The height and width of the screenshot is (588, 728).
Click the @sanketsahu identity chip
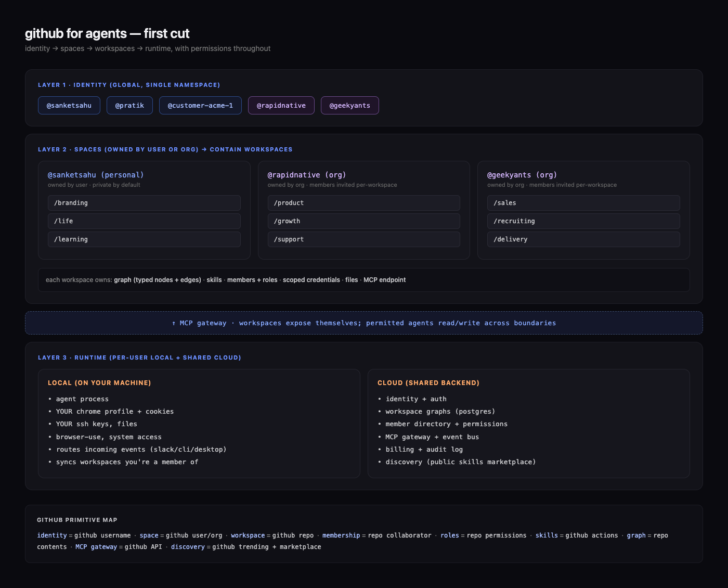[69, 105]
